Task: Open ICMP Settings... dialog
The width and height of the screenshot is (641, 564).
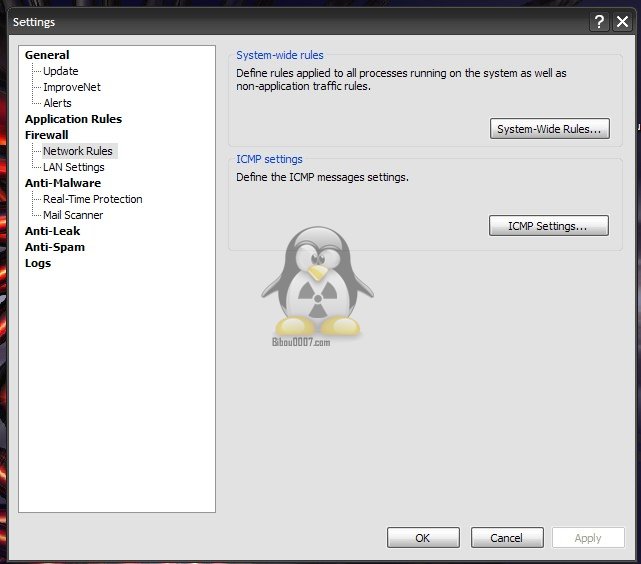Action: point(548,226)
